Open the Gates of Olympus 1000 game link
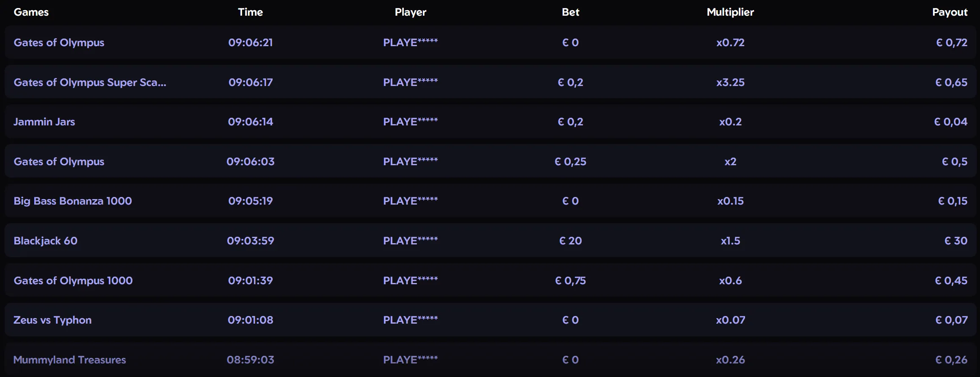Screen dimensions: 980x377 coord(73,280)
